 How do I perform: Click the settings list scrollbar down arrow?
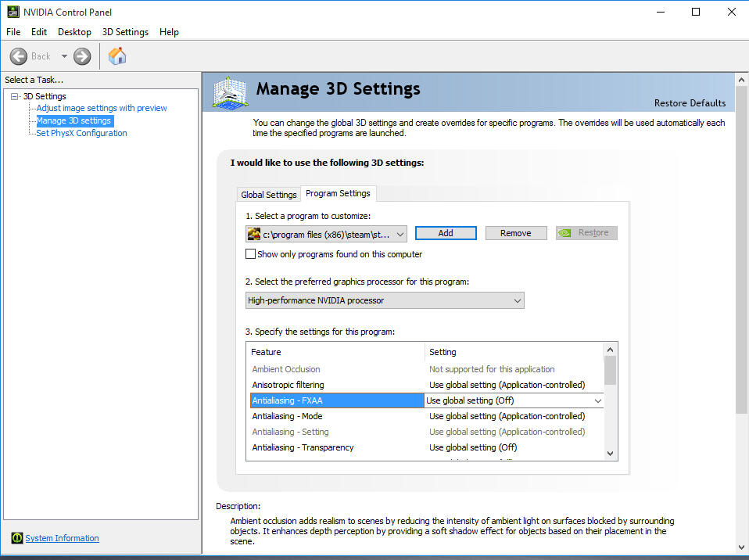pos(611,454)
